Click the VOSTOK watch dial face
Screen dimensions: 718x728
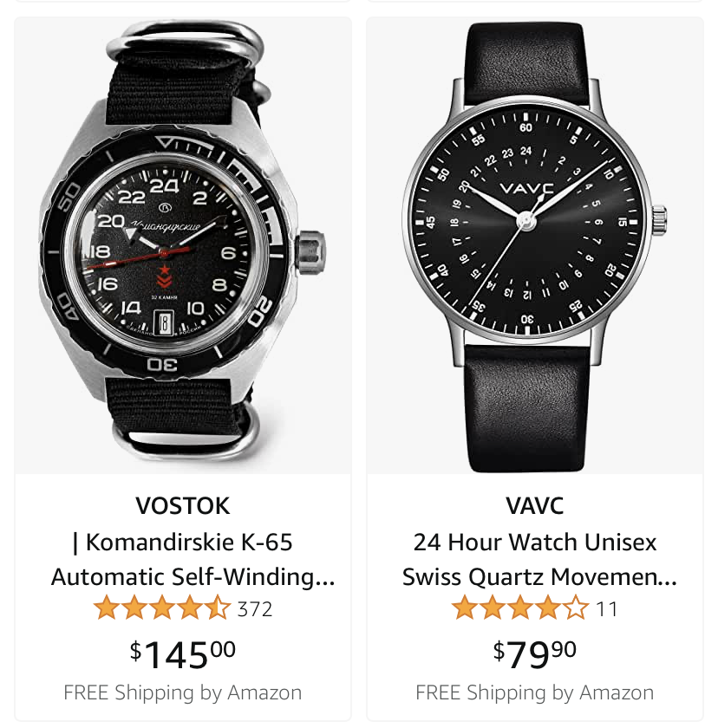pos(165,253)
